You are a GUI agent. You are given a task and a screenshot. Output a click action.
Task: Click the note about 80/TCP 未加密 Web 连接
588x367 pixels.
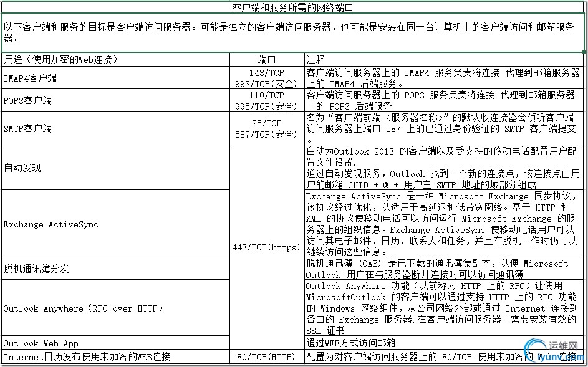tap(445, 356)
